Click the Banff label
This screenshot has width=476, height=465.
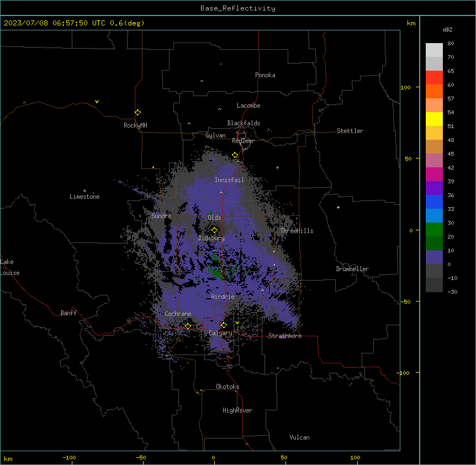point(68,313)
